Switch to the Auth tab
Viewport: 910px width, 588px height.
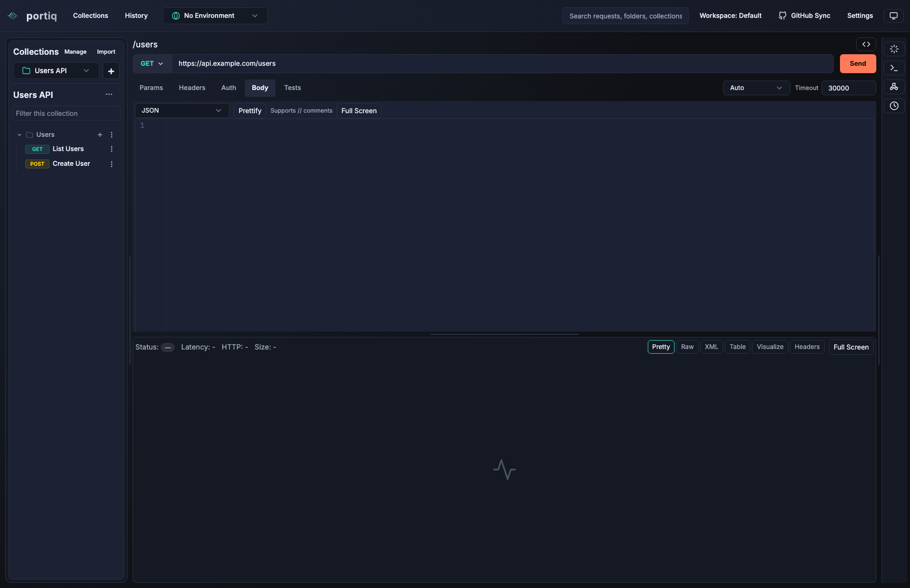[x=229, y=88]
